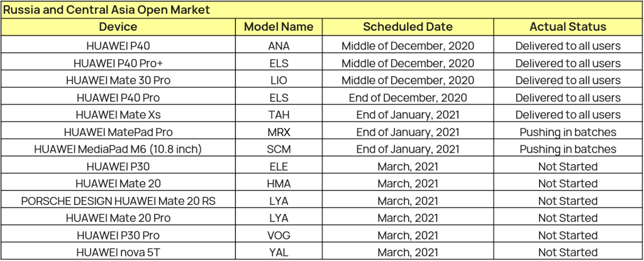Image resolution: width=644 pixels, height=261 pixels.
Task: Click the Scheduled Date column header
Action: [x=408, y=27]
